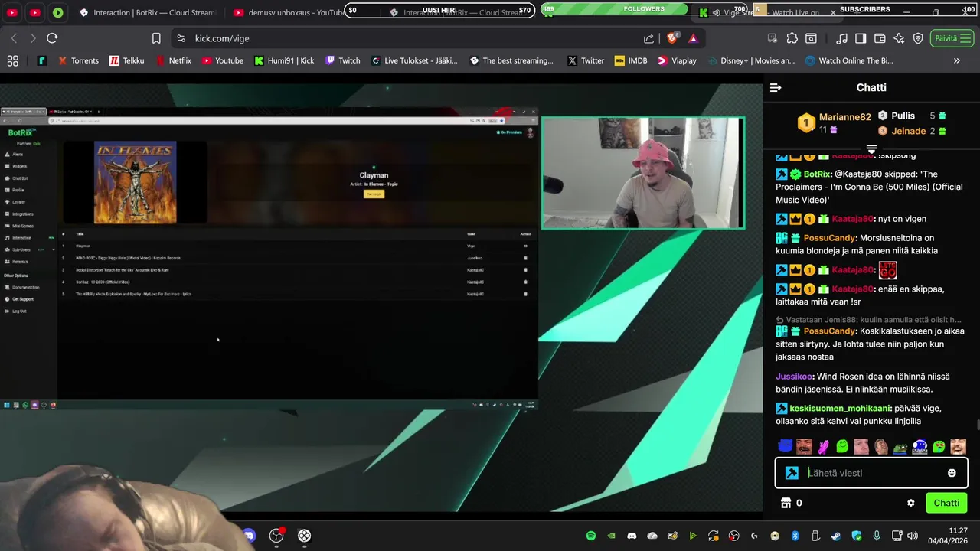The width and height of the screenshot is (980, 551).
Task: Open Jussikoo username in chat
Action: (x=794, y=377)
